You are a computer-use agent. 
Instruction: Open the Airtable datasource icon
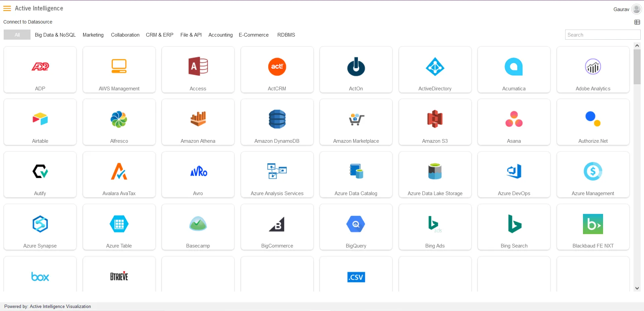(x=40, y=119)
